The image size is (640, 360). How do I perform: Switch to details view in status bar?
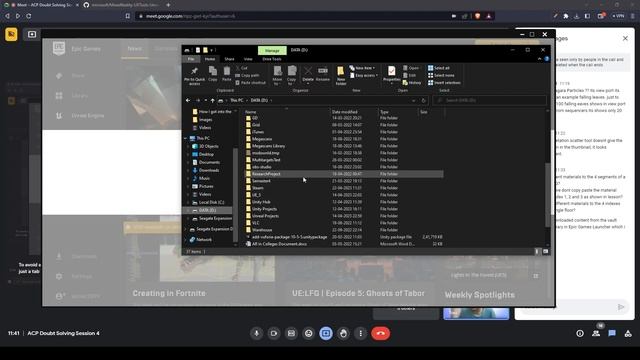tap(537, 251)
